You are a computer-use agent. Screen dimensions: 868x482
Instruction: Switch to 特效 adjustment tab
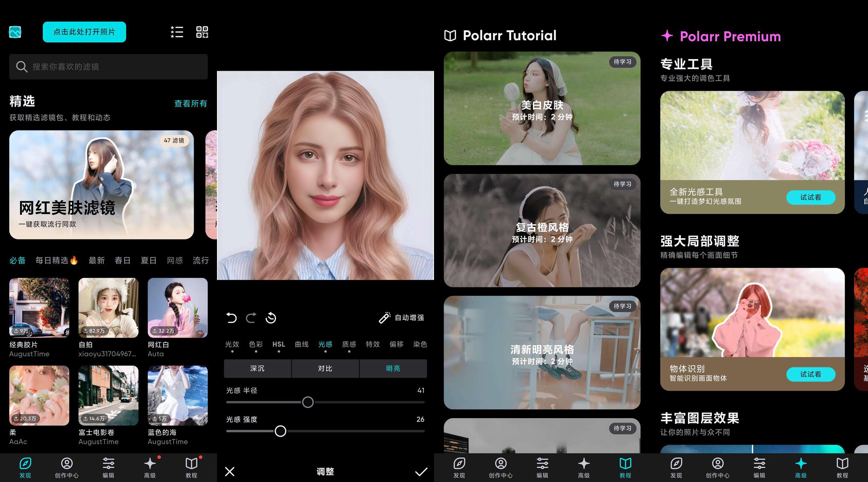373,344
